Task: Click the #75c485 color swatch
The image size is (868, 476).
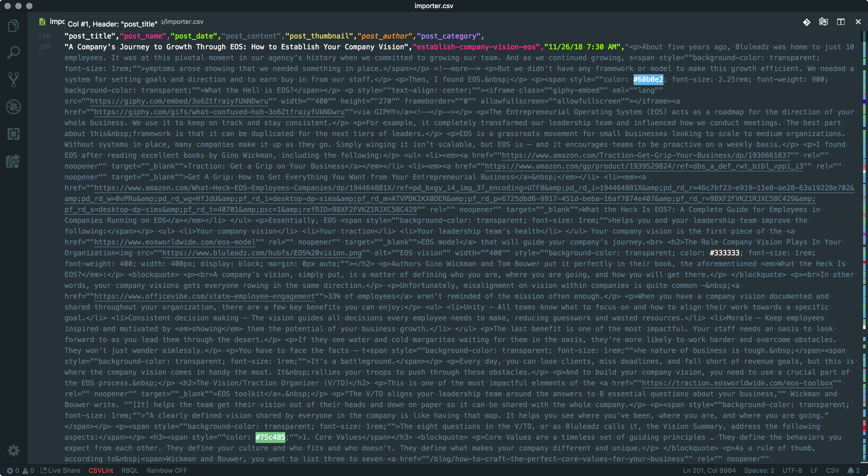Action: (270, 437)
